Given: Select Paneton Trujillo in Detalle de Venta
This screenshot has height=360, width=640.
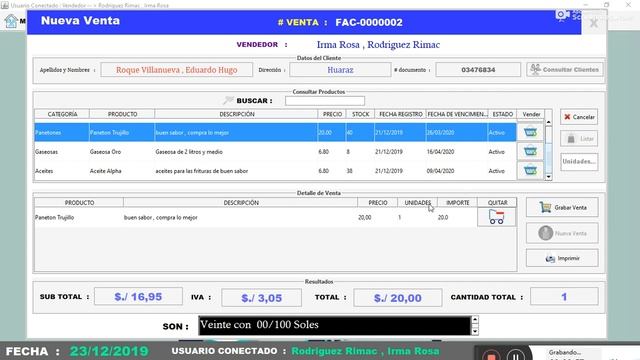Looking at the screenshot, I should click(x=256, y=218).
